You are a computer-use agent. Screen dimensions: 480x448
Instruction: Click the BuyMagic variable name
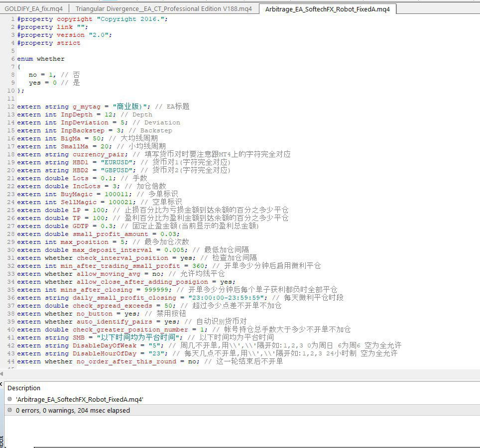(77, 194)
